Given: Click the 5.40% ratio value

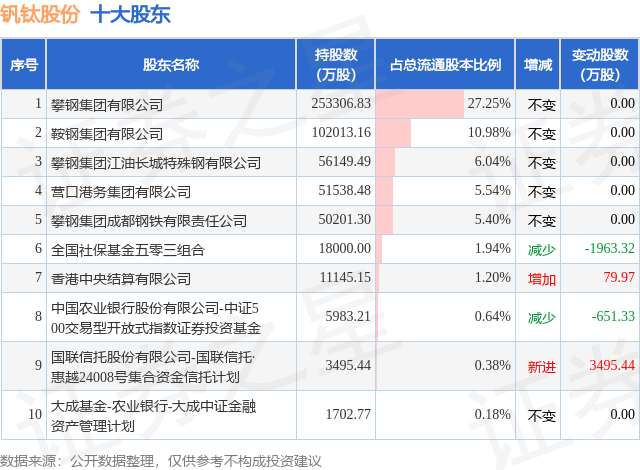Looking at the screenshot, I should click(493, 219).
